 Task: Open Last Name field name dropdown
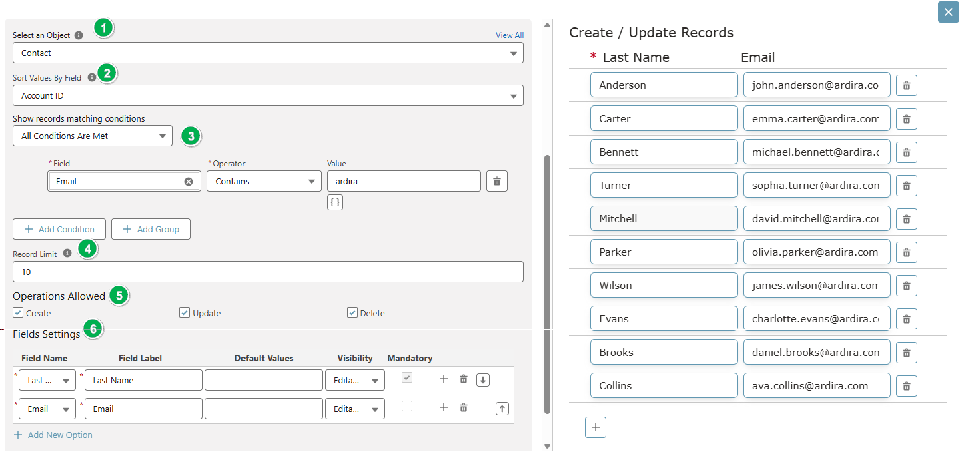pyautogui.click(x=47, y=380)
